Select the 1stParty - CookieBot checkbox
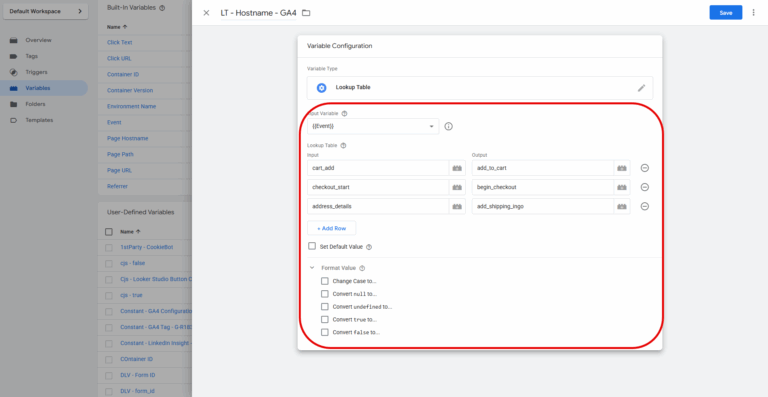768x397 pixels. (x=109, y=248)
